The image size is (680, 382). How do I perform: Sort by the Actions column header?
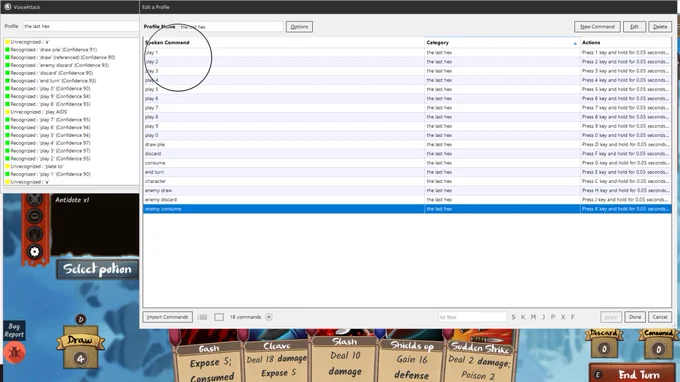pyautogui.click(x=626, y=42)
